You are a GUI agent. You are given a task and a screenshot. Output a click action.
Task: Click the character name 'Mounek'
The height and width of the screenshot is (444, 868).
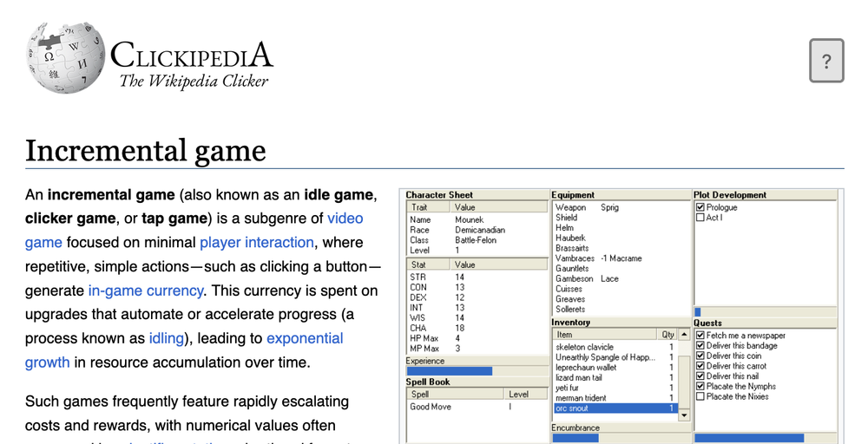(469, 219)
